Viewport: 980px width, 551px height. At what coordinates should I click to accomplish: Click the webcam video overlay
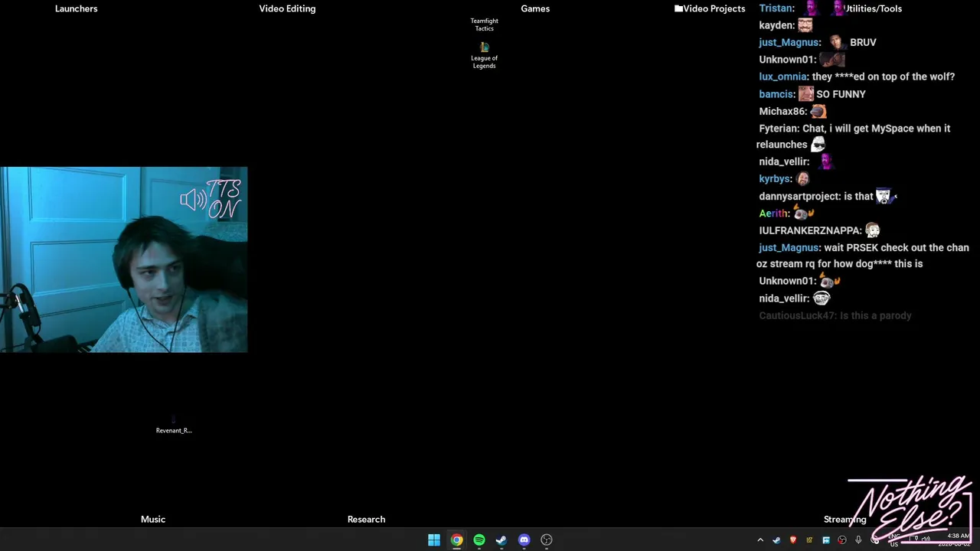pos(123,259)
